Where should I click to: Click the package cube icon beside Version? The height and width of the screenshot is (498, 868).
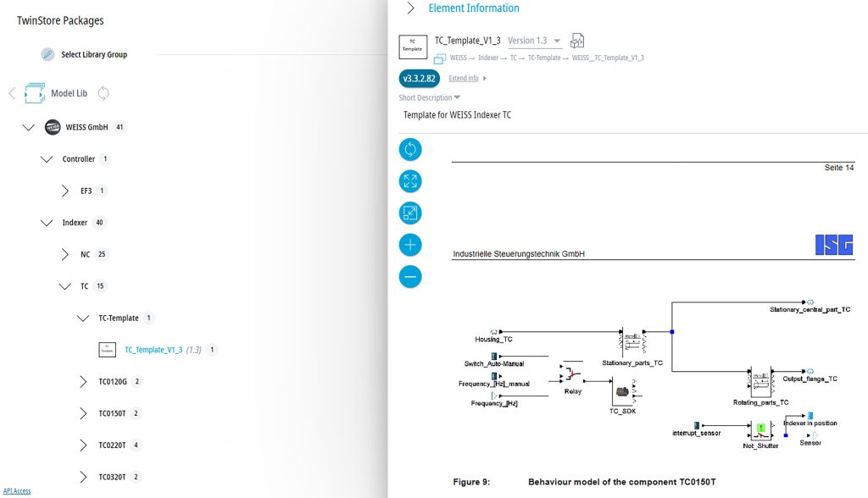coord(577,41)
